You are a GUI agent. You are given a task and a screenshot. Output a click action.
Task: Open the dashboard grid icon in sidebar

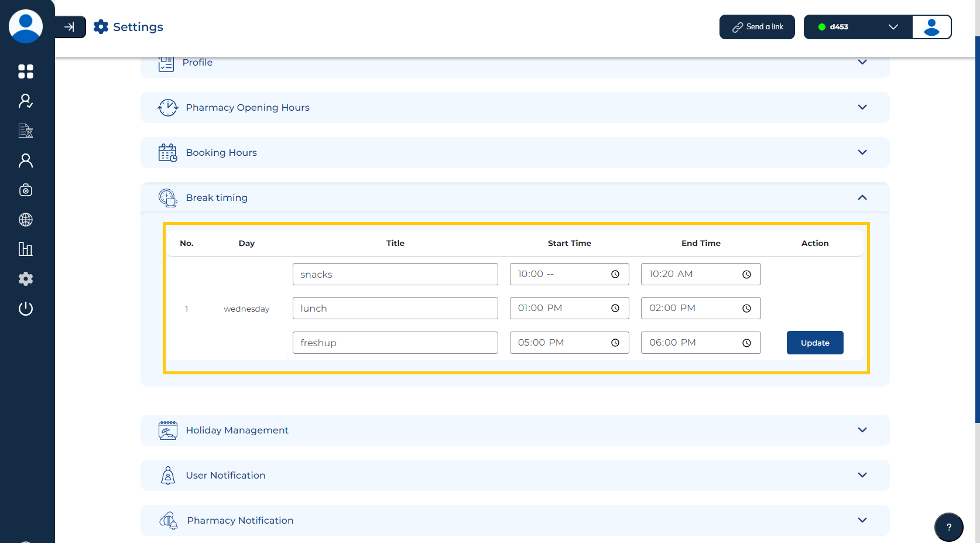click(x=26, y=71)
